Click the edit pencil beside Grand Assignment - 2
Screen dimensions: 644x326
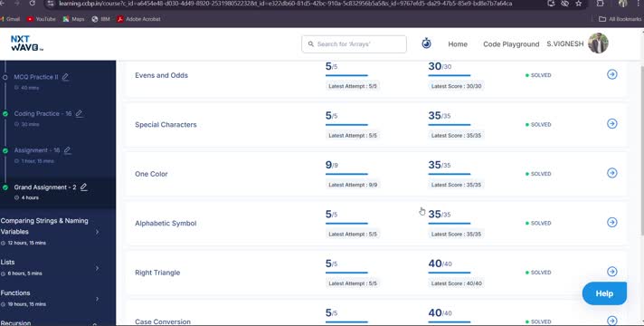[84, 187]
